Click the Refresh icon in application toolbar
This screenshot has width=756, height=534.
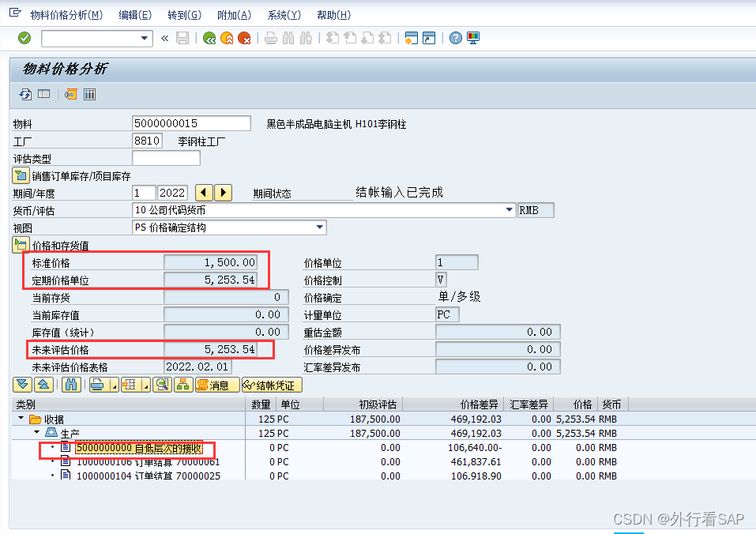pos(25,94)
